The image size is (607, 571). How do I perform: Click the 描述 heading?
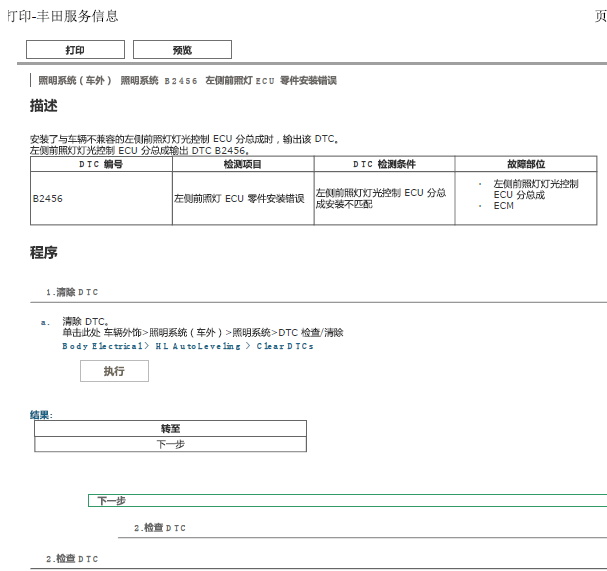[44, 105]
